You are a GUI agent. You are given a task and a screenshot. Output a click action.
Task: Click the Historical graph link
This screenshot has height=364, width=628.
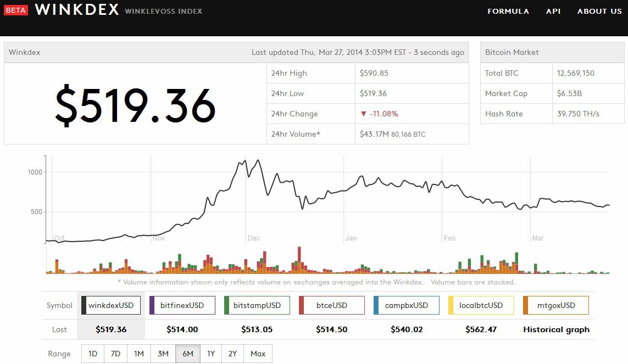pos(556,330)
